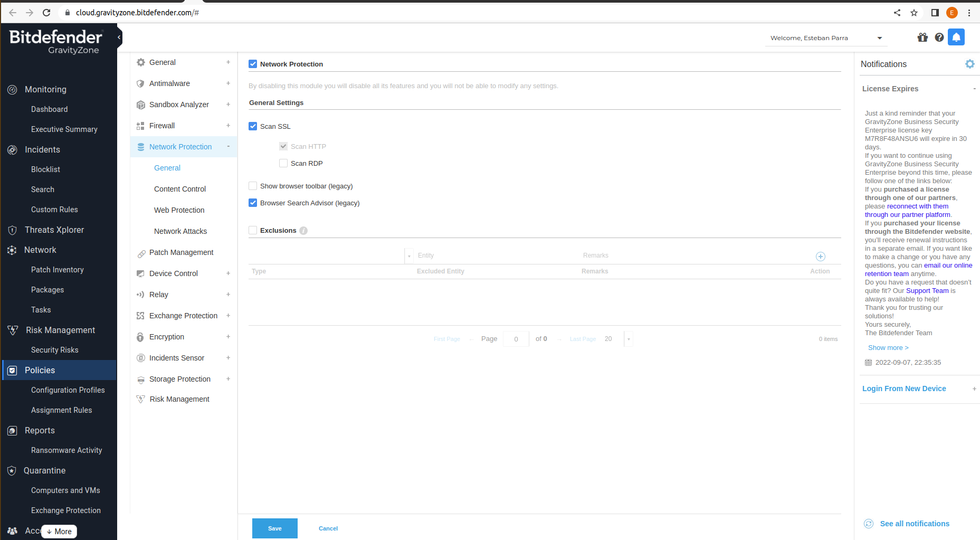Expand the Login From New Device notification
Image resolution: width=980 pixels, height=540 pixels.
pos(974,389)
